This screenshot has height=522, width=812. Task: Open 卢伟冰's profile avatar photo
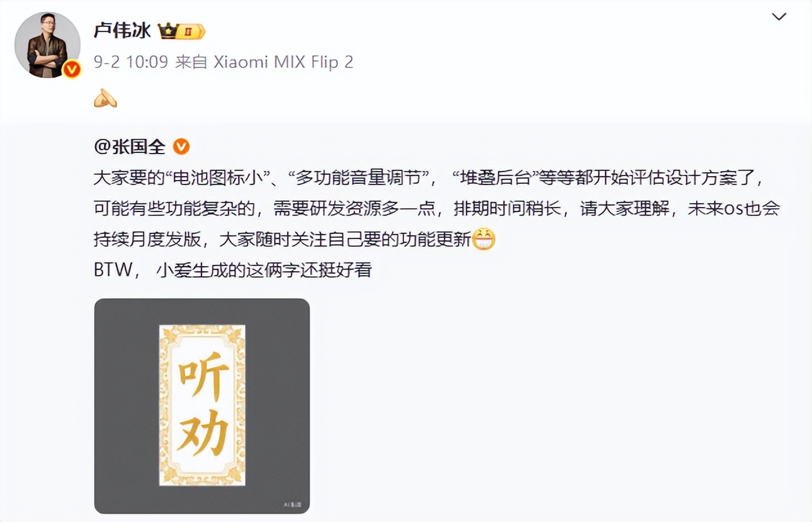tap(48, 45)
